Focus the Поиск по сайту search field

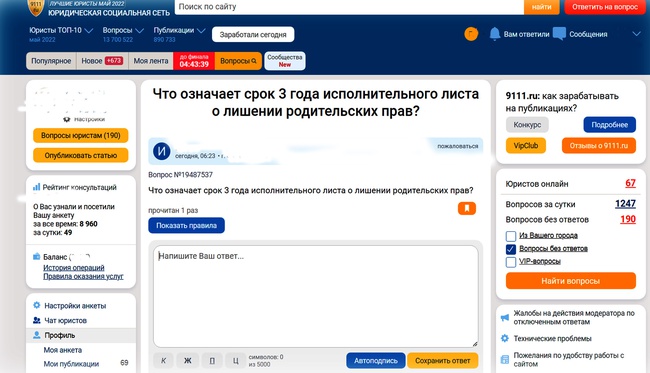point(349,7)
